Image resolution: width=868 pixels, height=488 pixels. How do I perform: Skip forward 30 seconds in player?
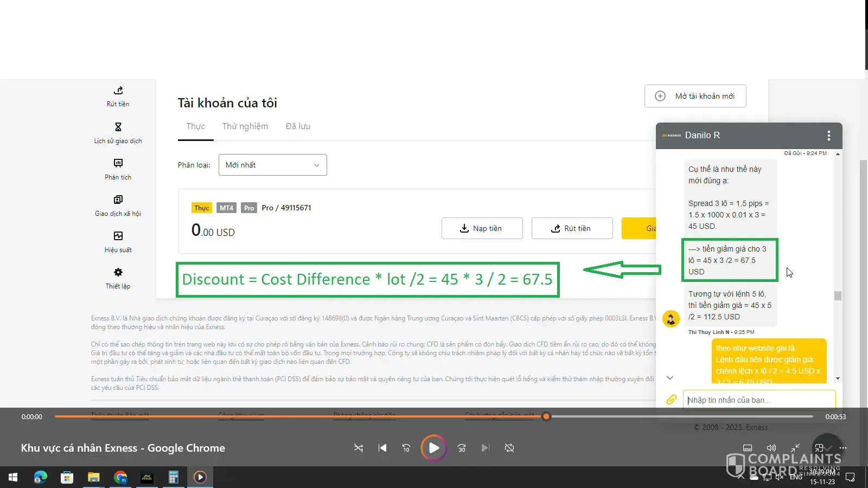tap(462, 448)
